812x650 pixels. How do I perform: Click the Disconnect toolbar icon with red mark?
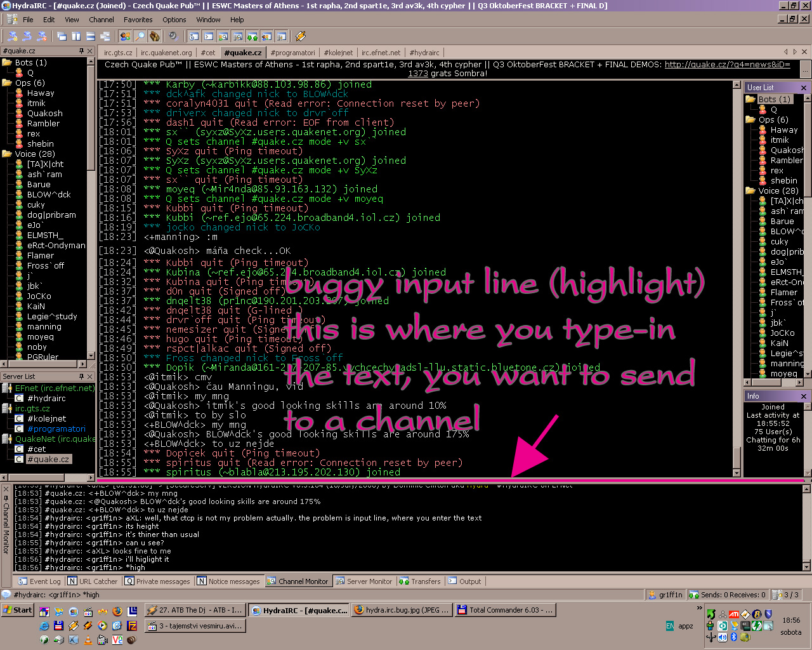coord(42,36)
